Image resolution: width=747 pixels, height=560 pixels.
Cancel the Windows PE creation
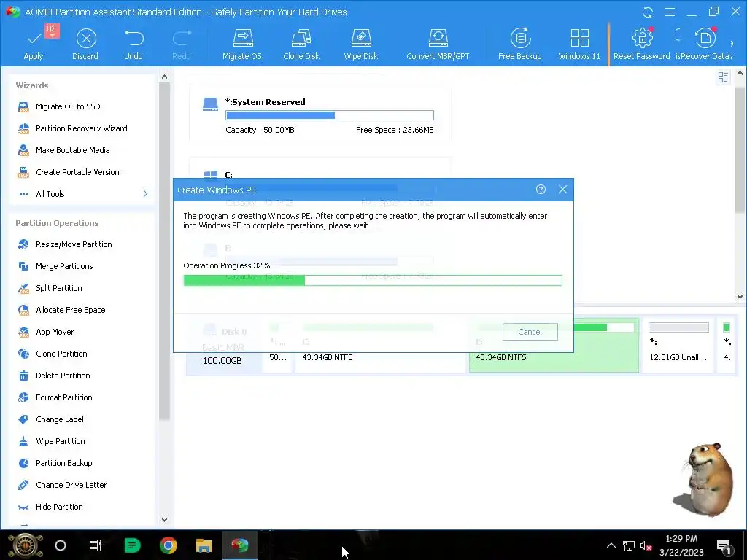530,332
